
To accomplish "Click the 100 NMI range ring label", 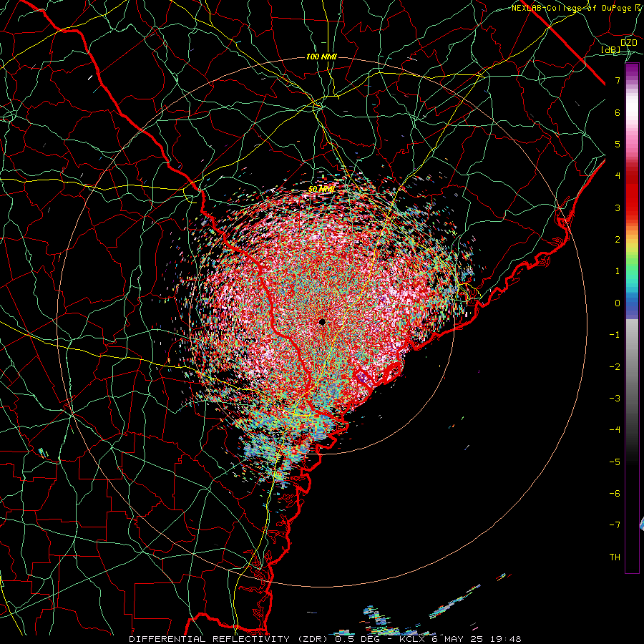I will [321, 57].
